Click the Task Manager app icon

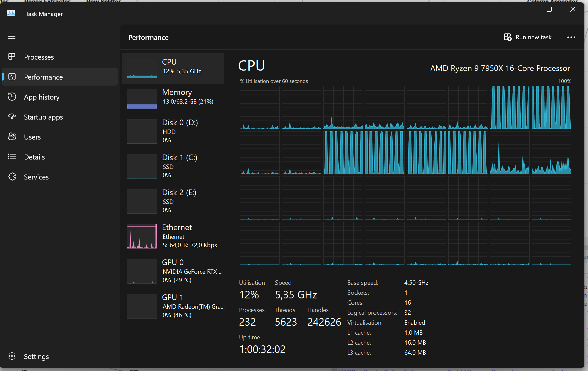[x=11, y=13]
